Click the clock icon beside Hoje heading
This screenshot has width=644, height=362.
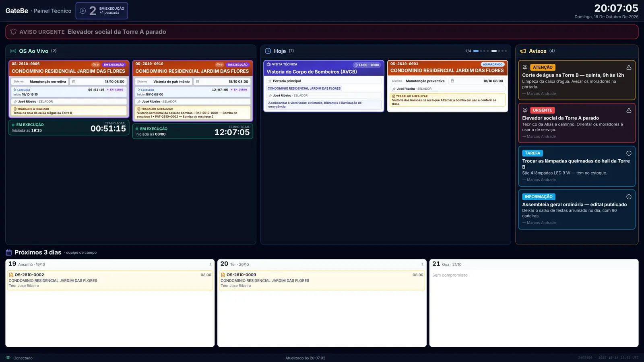[268, 51]
